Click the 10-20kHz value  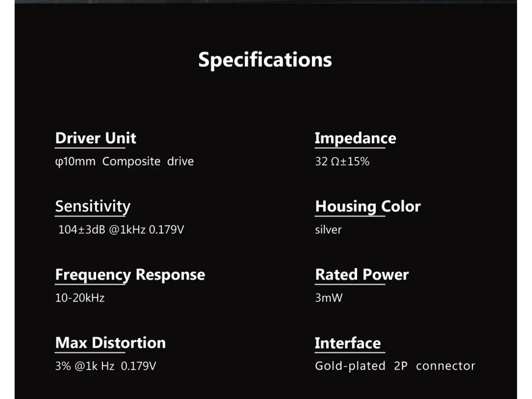click(x=80, y=298)
